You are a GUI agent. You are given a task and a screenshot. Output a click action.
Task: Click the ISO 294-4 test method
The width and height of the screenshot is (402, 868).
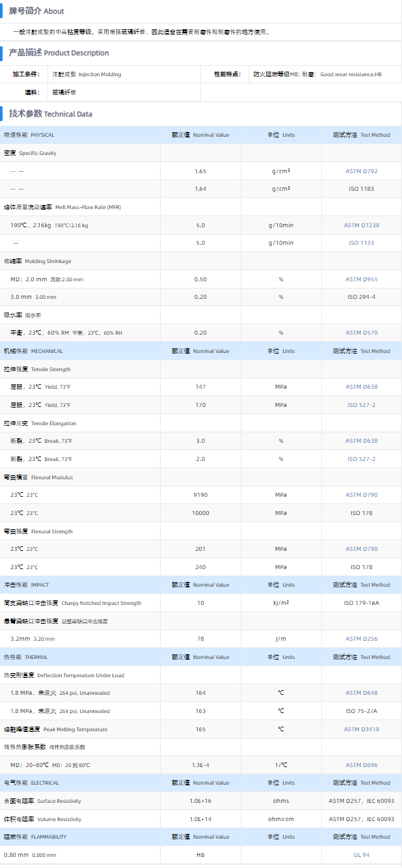coord(361,297)
